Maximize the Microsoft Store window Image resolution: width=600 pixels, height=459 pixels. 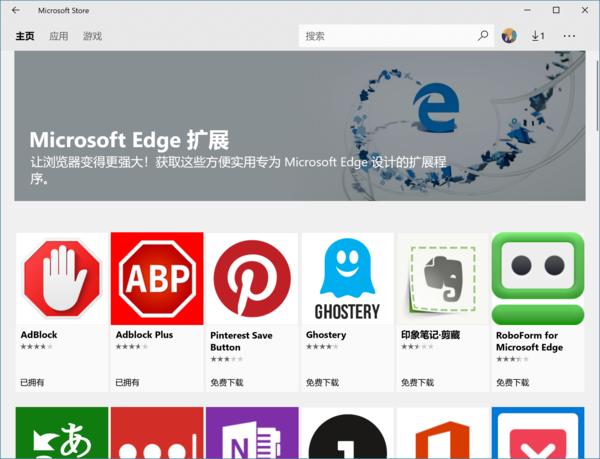pos(556,10)
